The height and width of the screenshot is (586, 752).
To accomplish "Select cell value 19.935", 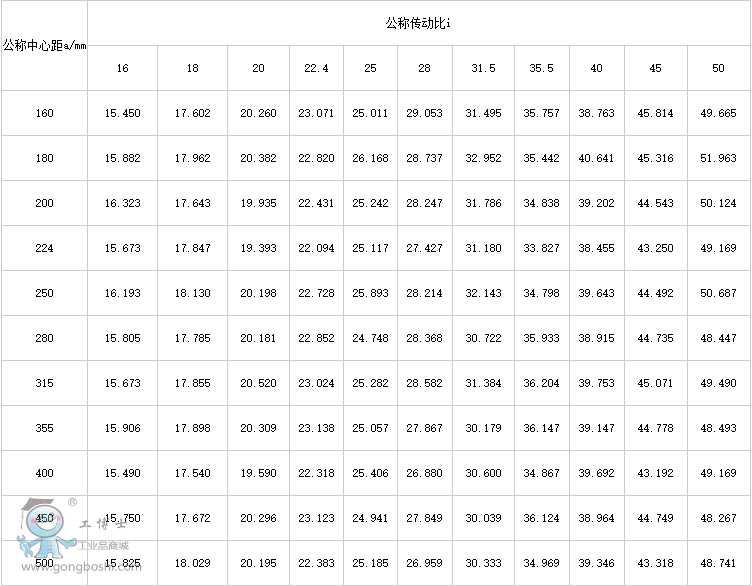I will coord(258,203).
